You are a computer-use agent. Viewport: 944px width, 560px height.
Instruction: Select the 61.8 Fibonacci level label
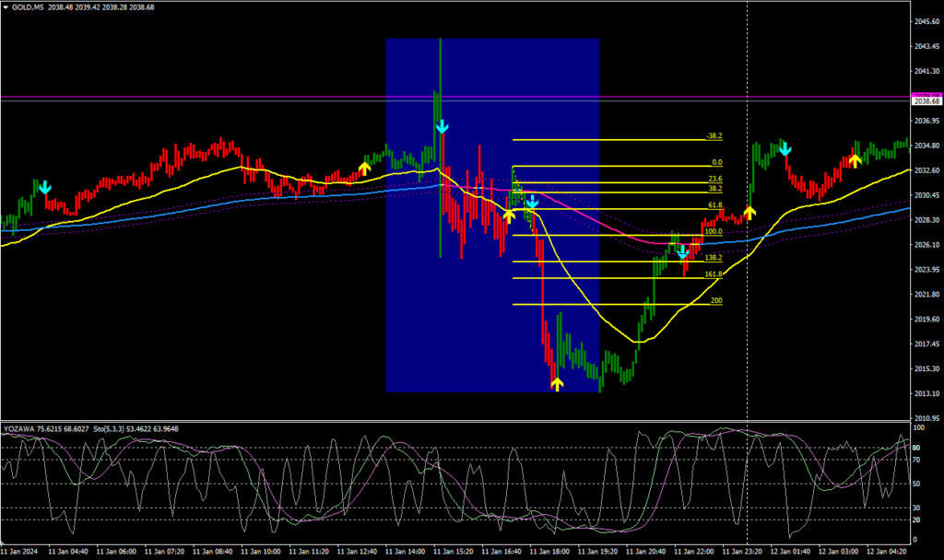click(714, 204)
